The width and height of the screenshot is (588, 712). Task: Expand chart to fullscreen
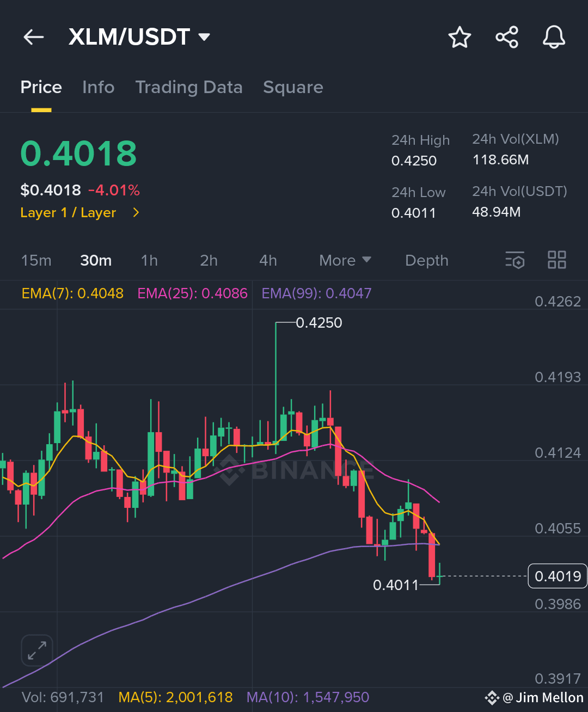(x=37, y=650)
